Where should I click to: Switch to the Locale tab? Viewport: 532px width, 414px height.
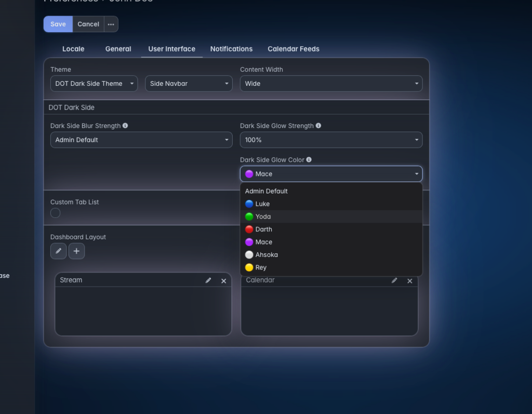[x=73, y=49]
